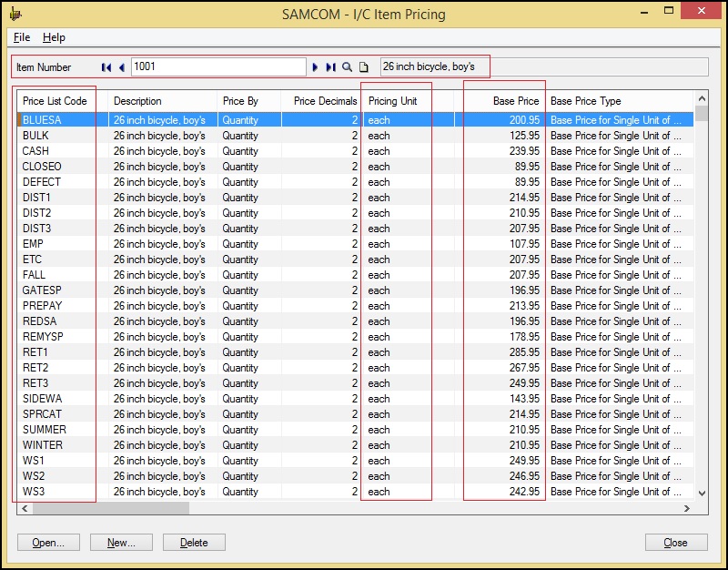
Task: Click the Delete button
Action: [x=194, y=543]
